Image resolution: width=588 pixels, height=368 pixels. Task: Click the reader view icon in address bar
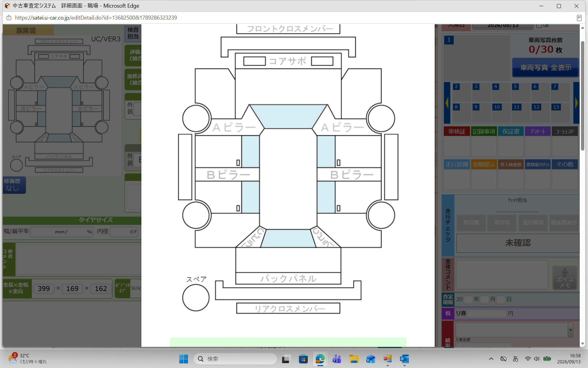pyautogui.click(x=579, y=18)
